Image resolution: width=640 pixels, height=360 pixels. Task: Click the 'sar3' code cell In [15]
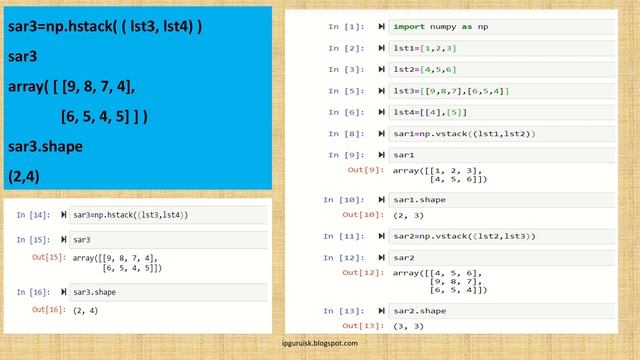[168, 240]
